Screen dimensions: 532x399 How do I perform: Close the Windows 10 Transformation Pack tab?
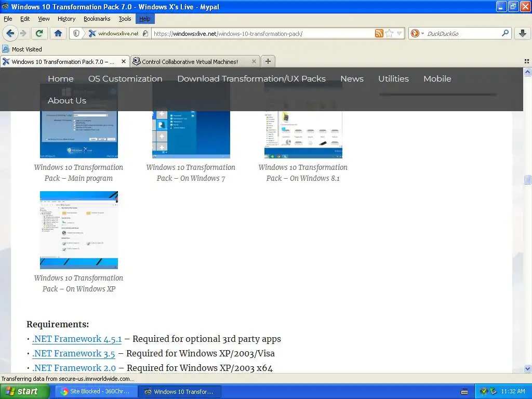tap(124, 61)
